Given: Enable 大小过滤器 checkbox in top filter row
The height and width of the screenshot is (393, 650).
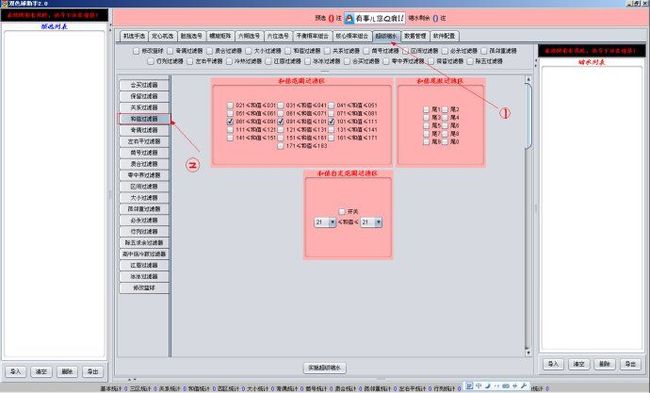Looking at the screenshot, I should pyautogui.click(x=248, y=51).
